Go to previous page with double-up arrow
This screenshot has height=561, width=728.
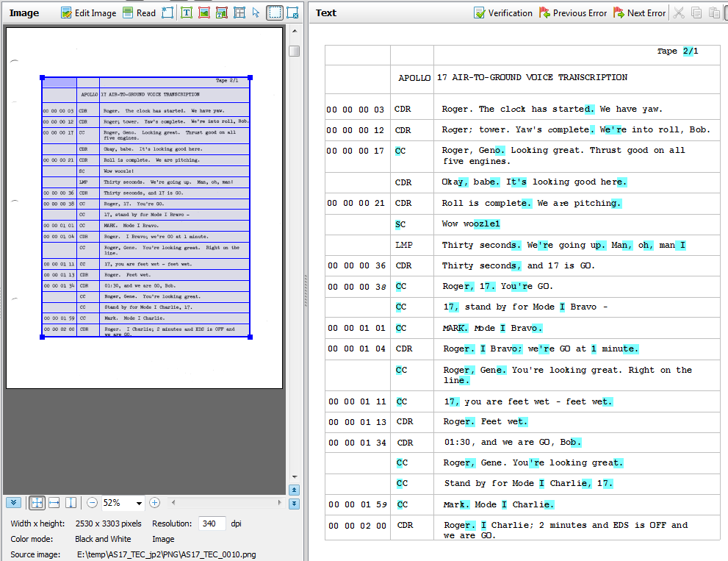tap(294, 490)
